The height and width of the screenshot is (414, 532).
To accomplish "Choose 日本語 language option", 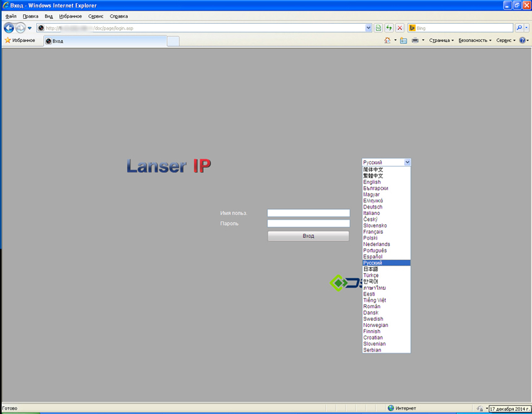I will pos(386,269).
